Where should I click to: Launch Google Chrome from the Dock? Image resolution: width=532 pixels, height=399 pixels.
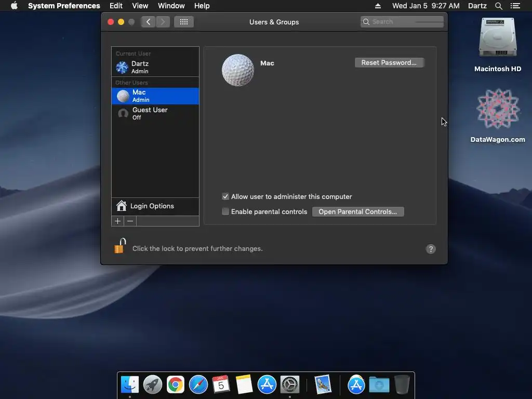176,384
